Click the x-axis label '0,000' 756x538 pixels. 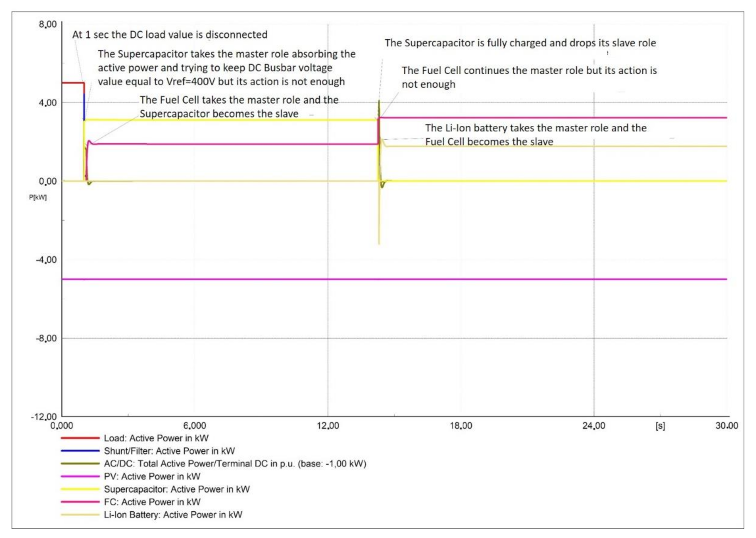[62, 426]
